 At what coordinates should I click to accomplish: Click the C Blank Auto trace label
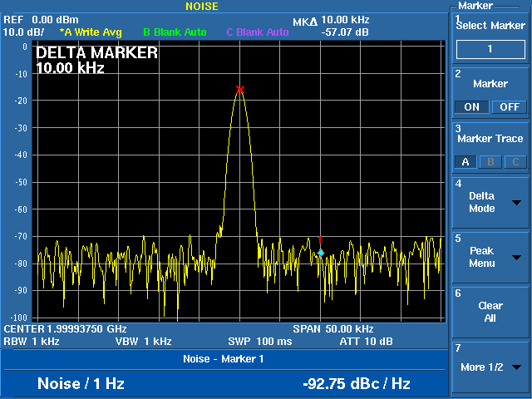coord(258,32)
